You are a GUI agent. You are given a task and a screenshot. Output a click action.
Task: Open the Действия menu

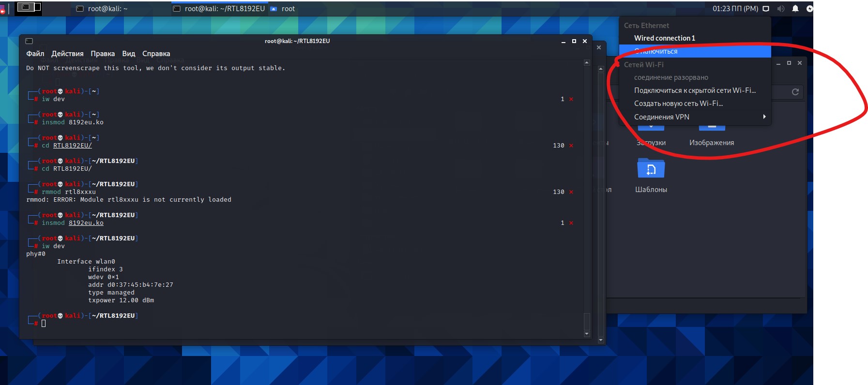(x=67, y=54)
